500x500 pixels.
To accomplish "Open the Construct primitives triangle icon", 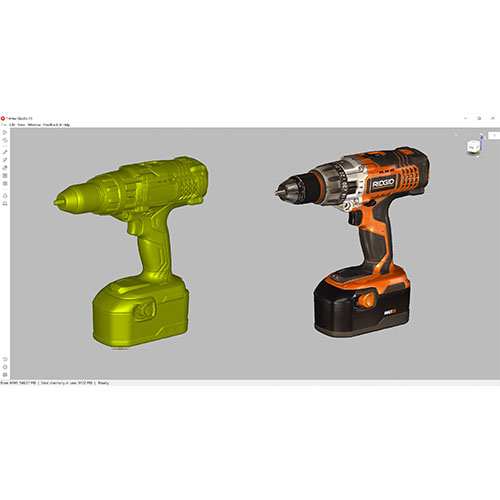I will [5, 195].
